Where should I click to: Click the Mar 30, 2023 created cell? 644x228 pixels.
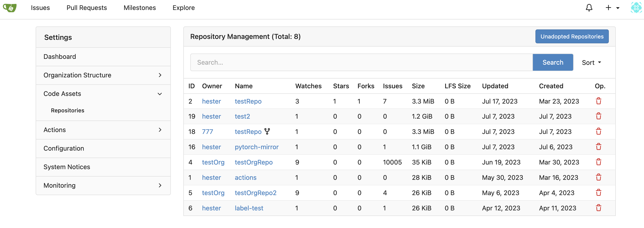point(559,162)
